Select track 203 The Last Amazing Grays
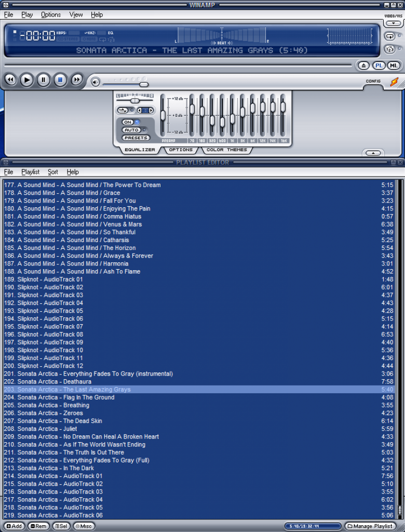Screen dimensions: 405x532 pos(199,390)
